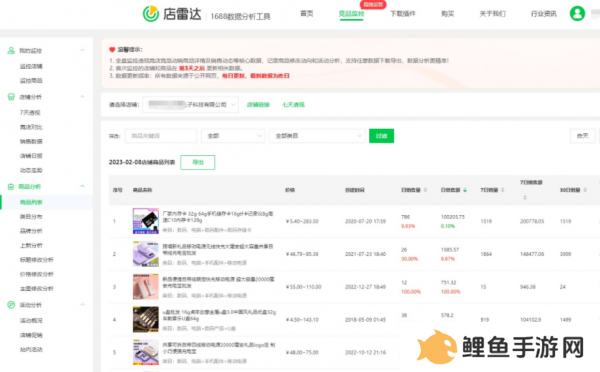Click the red heart icon beside 温馨提示
Image resolution: width=600 pixels, height=372 pixels.
click(x=112, y=49)
